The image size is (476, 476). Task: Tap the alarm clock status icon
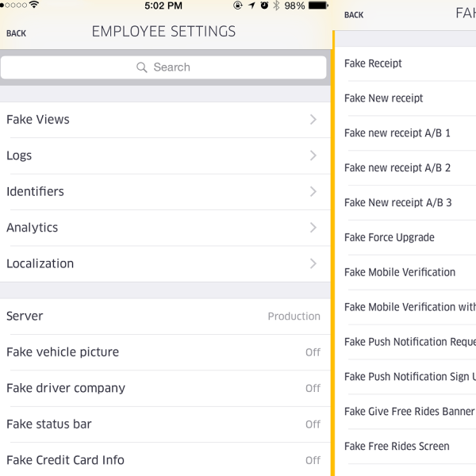(x=264, y=6)
